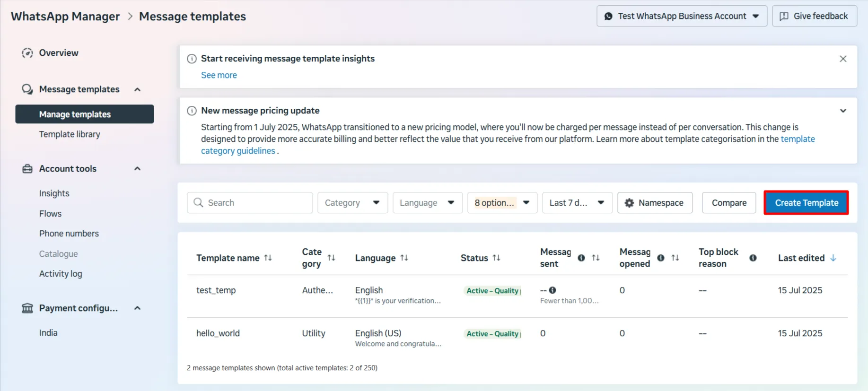
Task: Click Messages sent info icon
Action: tap(581, 258)
